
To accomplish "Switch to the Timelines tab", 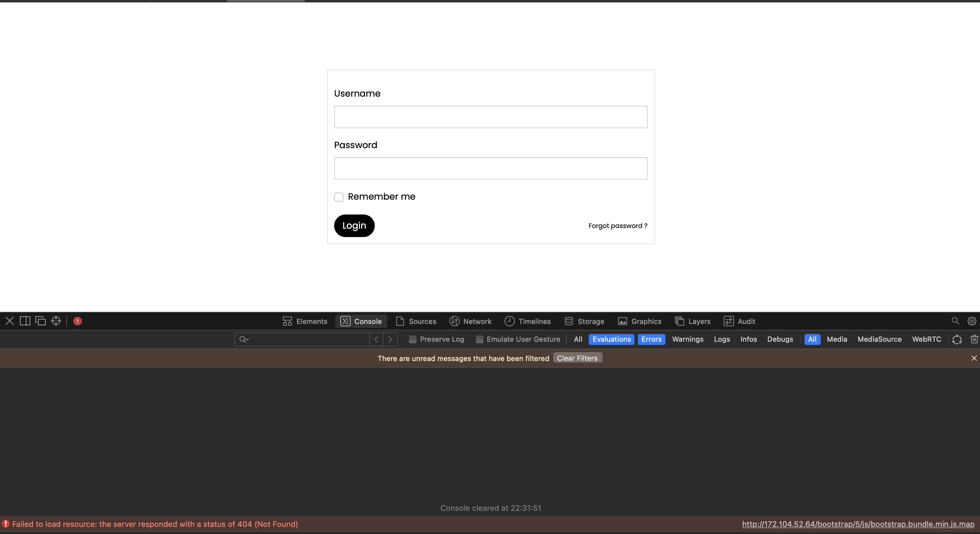I will pyautogui.click(x=527, y=321).
